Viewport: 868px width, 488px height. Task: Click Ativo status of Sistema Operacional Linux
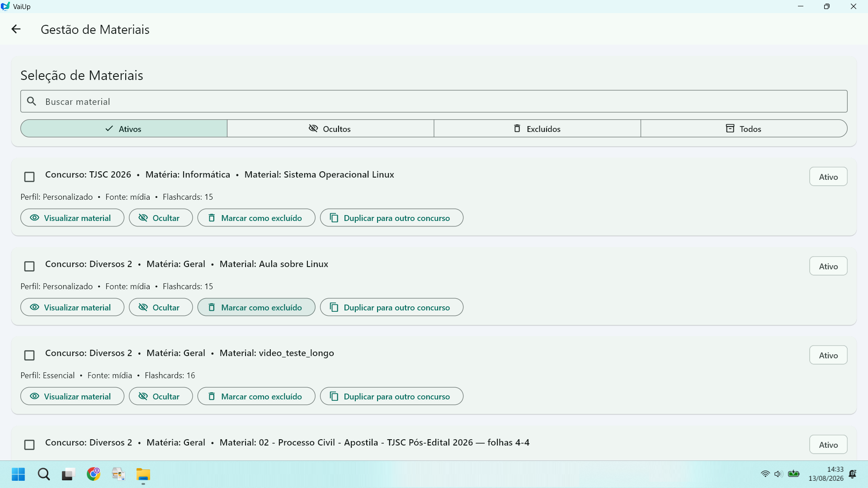point(828,177)
